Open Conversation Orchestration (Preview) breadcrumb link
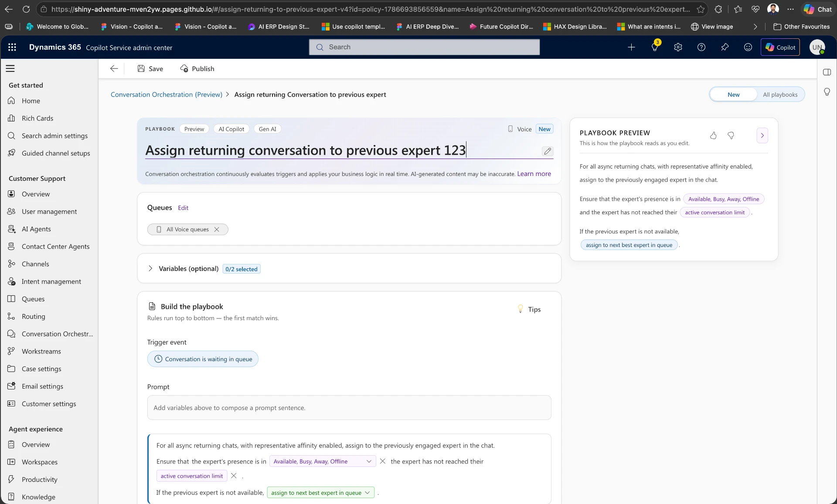 click(167, 95)
